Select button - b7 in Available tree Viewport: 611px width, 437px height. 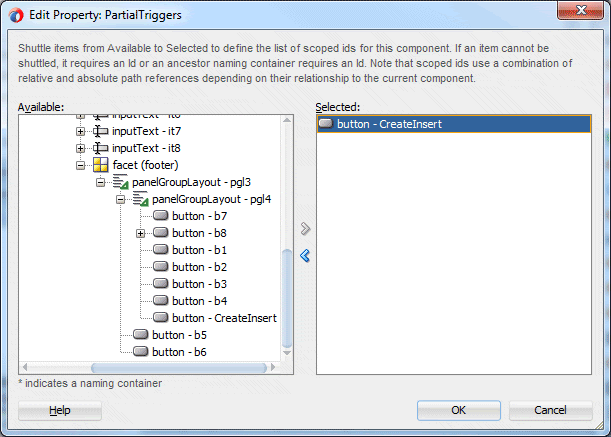tap(200, 216)
